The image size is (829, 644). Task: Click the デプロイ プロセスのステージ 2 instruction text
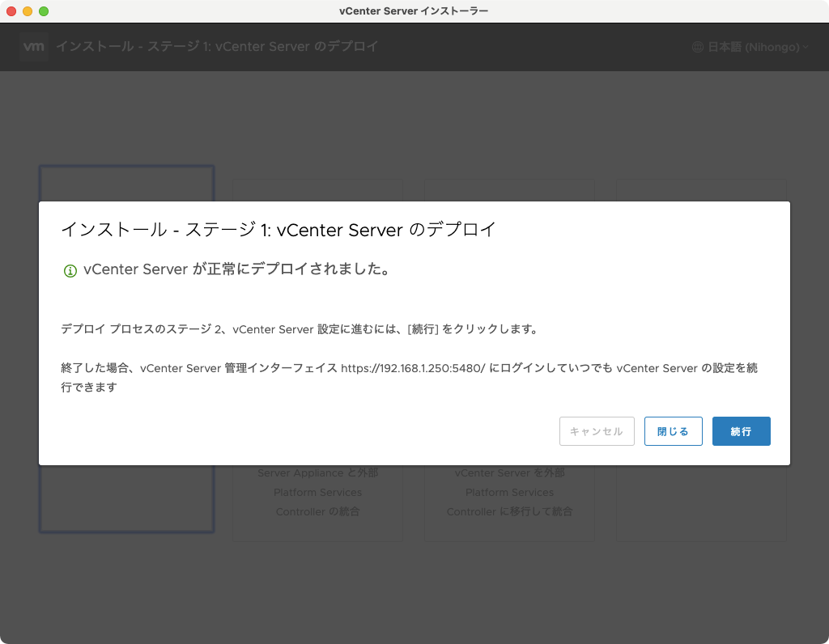tap(300, 329)
